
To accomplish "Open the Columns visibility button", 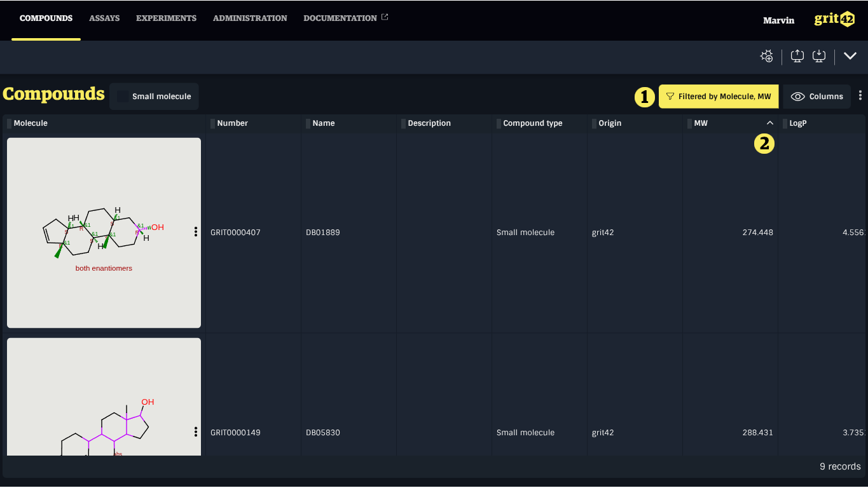I will (816, 97).
